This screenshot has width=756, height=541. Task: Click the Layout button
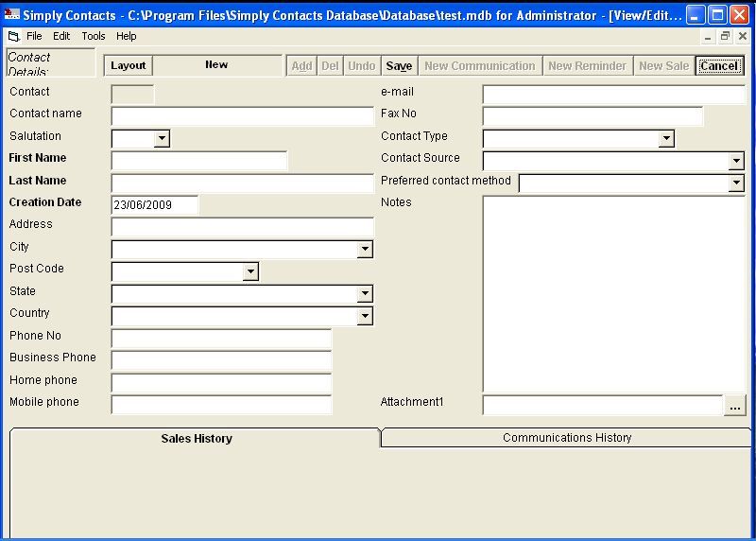pos(129,65)
